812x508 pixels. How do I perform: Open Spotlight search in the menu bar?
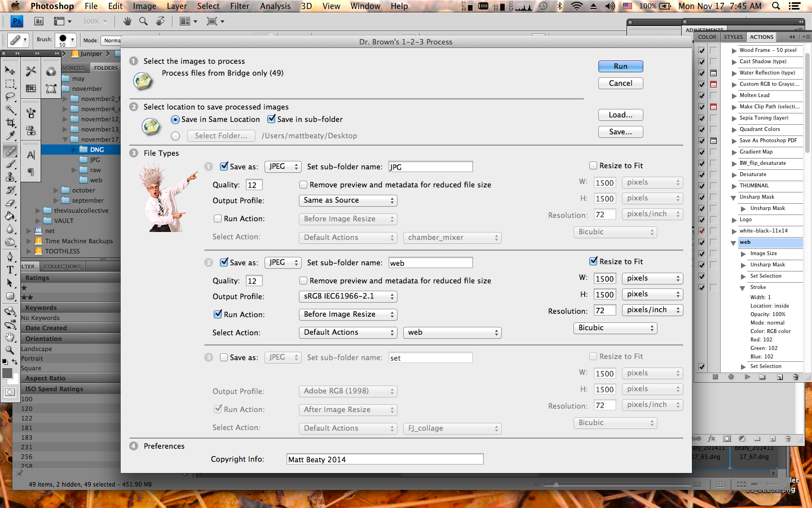coord(776,6)
